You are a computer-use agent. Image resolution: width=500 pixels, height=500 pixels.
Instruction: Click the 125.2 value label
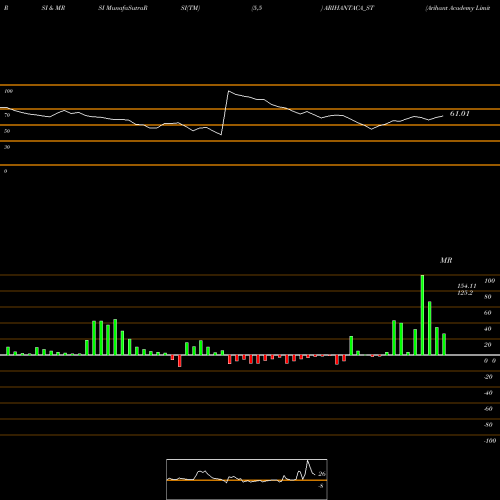tap(465, 293)
